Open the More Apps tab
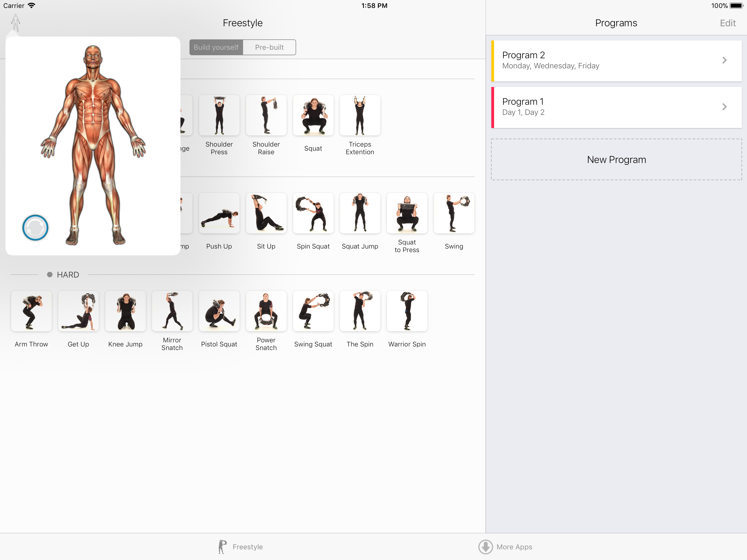 tap(505, 547)
